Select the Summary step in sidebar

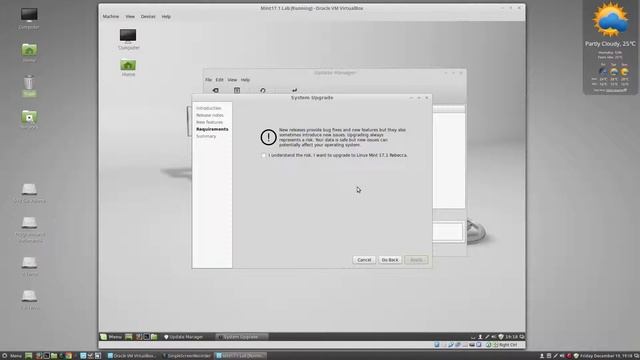pyautogui.click(x=206, y=136)
